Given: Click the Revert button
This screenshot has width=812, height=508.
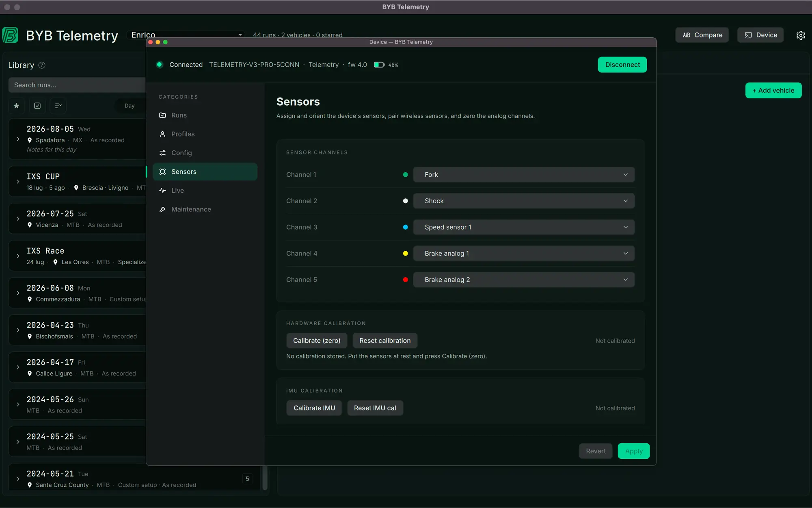Looking at the screenshot, I should pos(596,451).
